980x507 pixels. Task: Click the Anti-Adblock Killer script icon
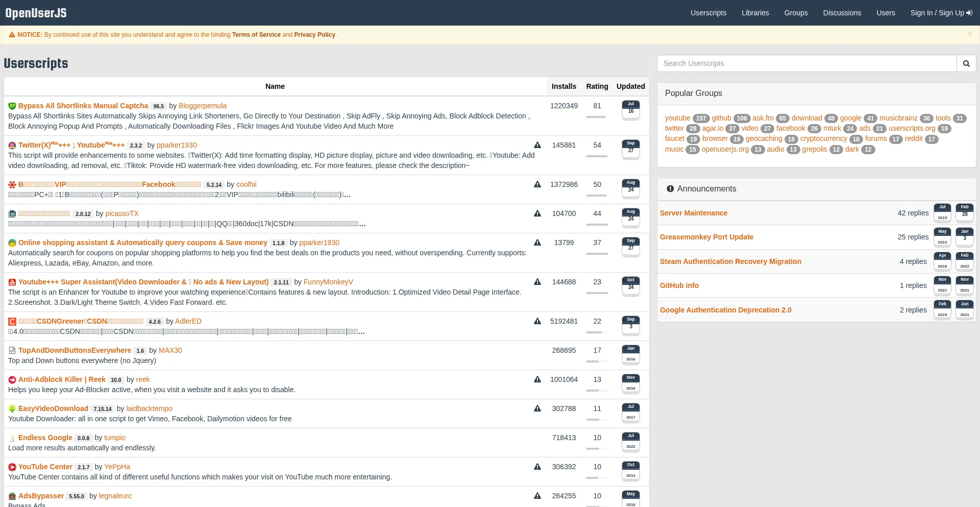[12, 380]
